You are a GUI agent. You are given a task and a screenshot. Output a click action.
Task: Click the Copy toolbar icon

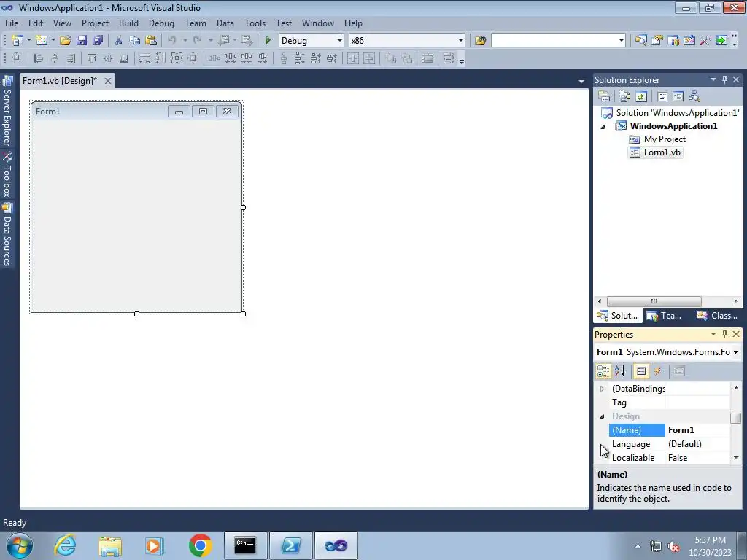(x=135, y=41)
